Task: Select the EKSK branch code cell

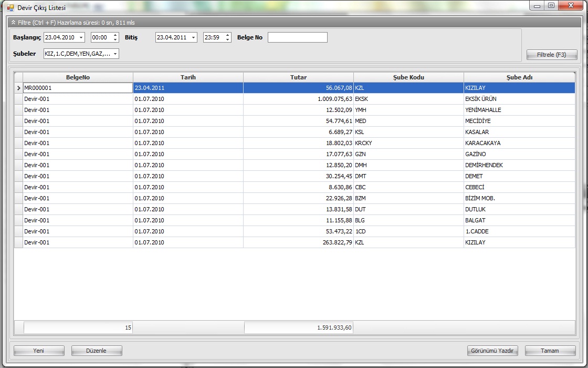Action: [x=409, y=99]
